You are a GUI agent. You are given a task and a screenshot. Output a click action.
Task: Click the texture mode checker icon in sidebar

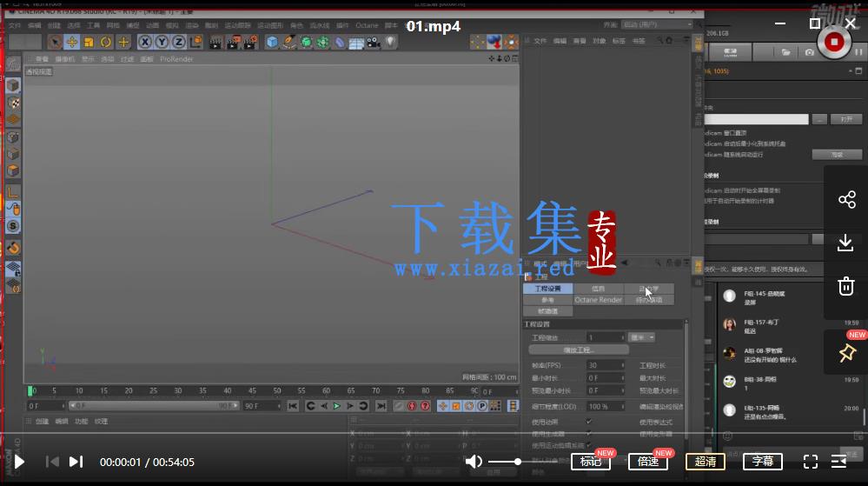coord(13,103)
